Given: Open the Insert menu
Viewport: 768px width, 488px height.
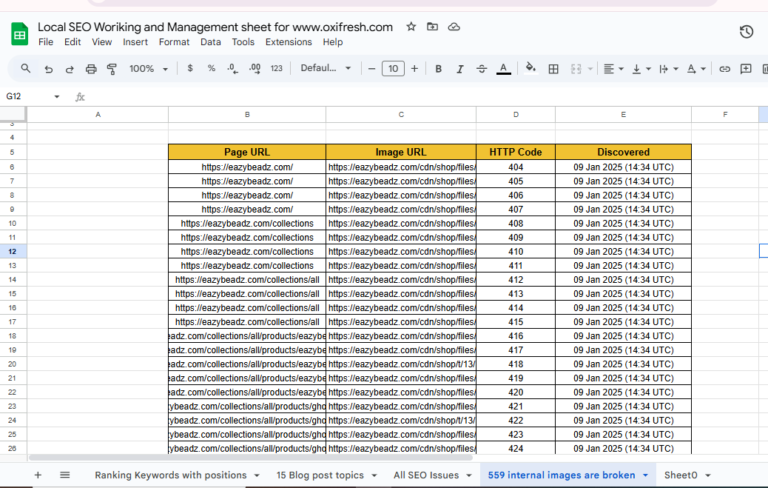Looking at the screenshot, I should pyautogui.click(x=135, y=42).
